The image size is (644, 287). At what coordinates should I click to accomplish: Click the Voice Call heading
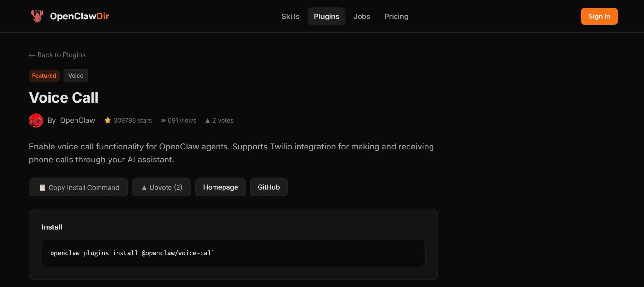pyautogui.click(x=64, y=98)
